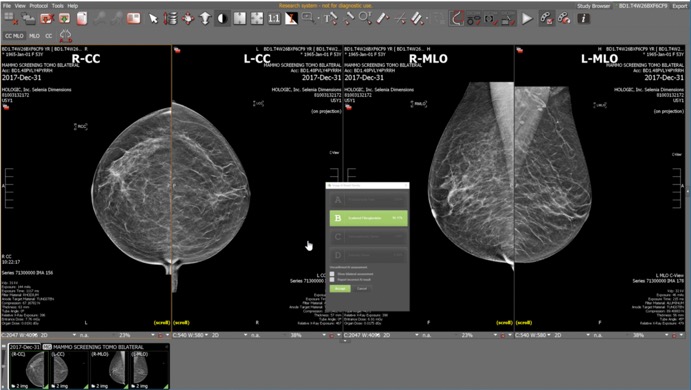
Task: Click the red layout panel icon
Action: (x=133, y=19)
